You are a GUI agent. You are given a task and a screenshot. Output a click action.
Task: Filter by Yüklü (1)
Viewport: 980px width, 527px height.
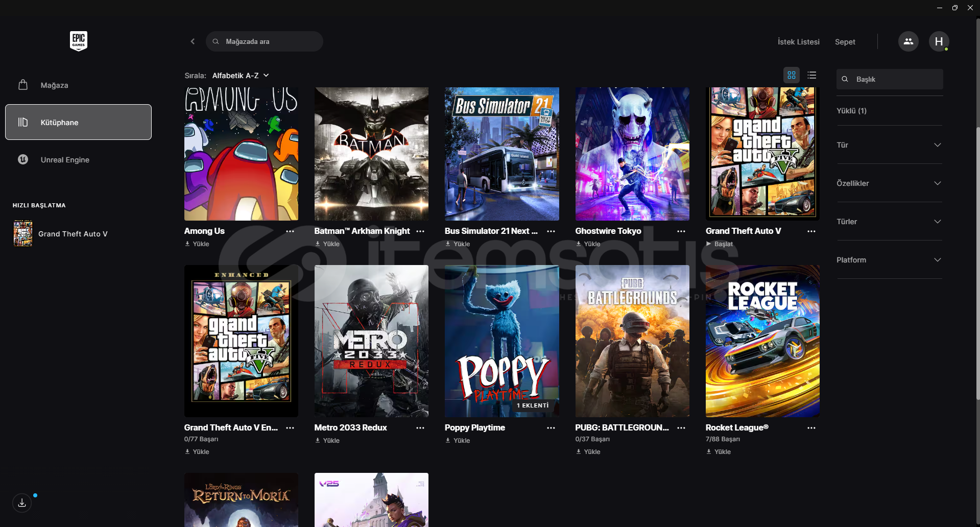(851, 111)
